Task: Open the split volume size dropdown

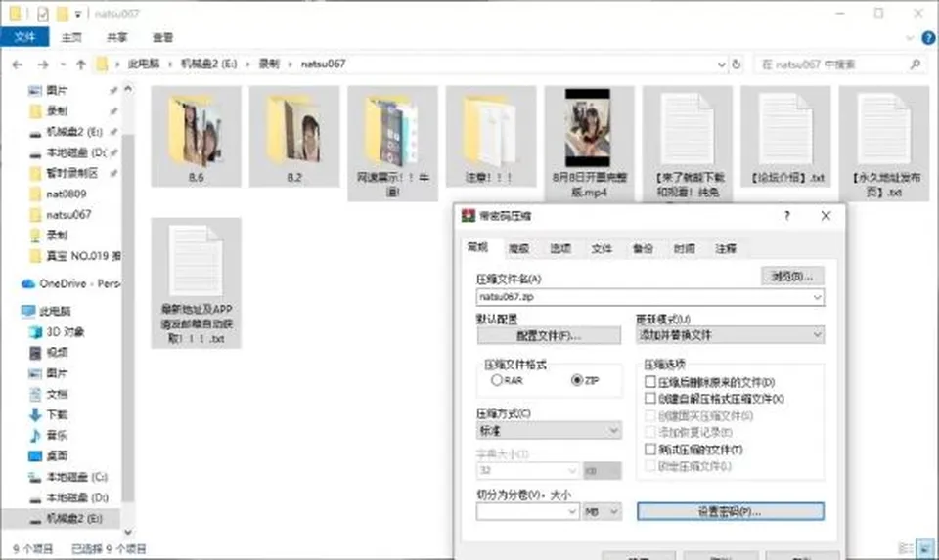Action: tap(572, 511)
